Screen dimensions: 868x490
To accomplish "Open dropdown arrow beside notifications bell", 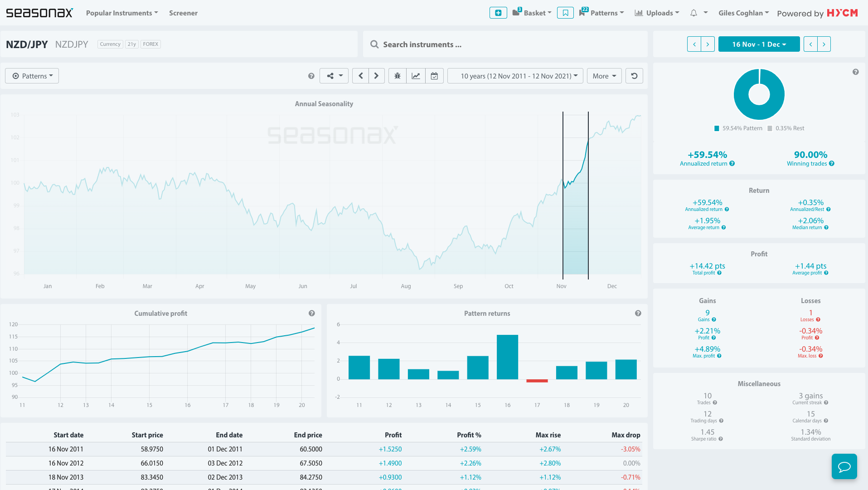I will click(x=706, y=13).
